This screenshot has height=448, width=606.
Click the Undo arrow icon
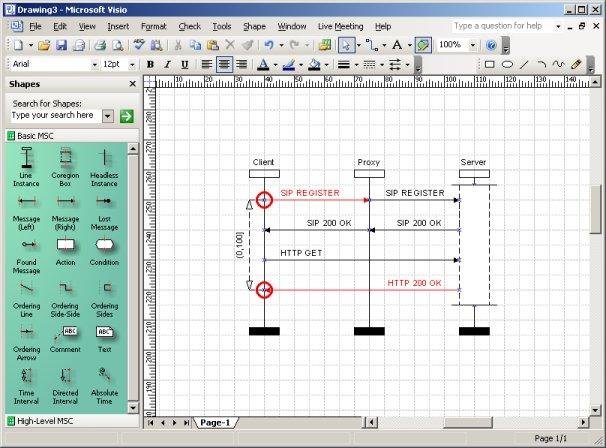coord(269,45)
